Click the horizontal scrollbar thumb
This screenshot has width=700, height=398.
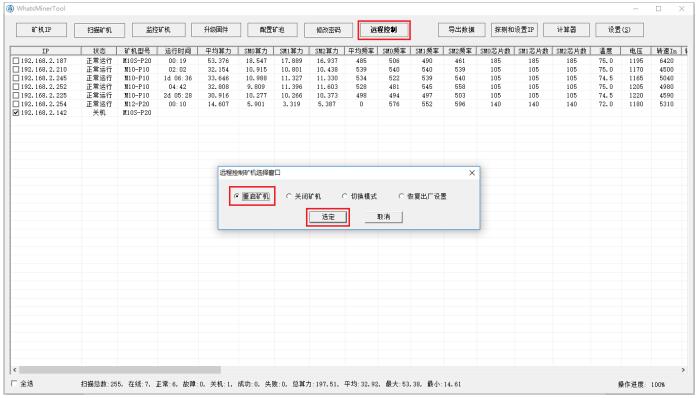pyautogui.click(x=120, y=370)
